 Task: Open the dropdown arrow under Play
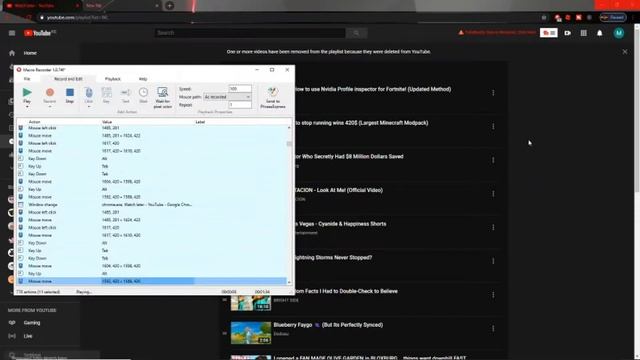pos(27,107)
